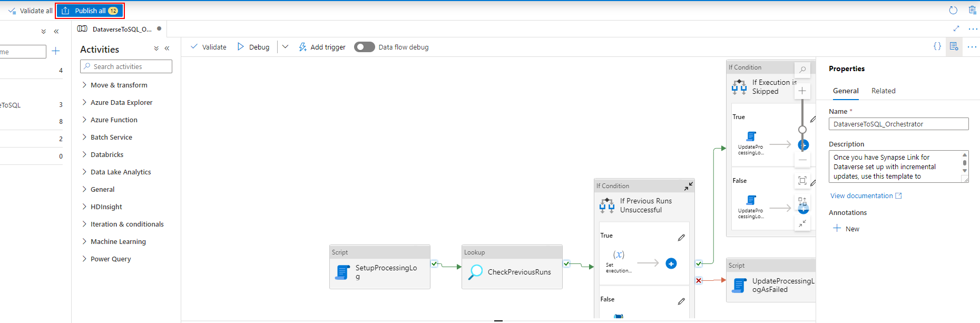Zoom in with the canvas plus button
This screenshot has height=323, width=980.
tap(802, 91)
